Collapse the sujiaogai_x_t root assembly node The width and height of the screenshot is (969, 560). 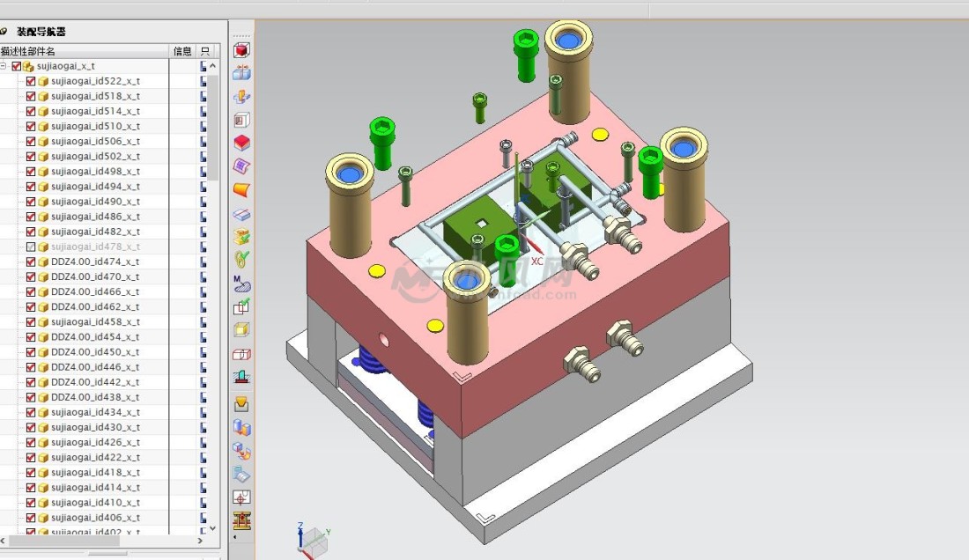point(4,66)
